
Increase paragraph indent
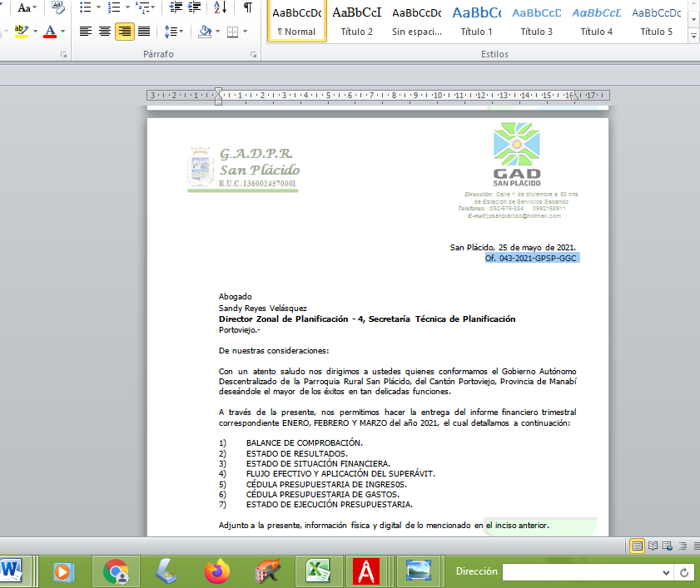tap(195, 7)
